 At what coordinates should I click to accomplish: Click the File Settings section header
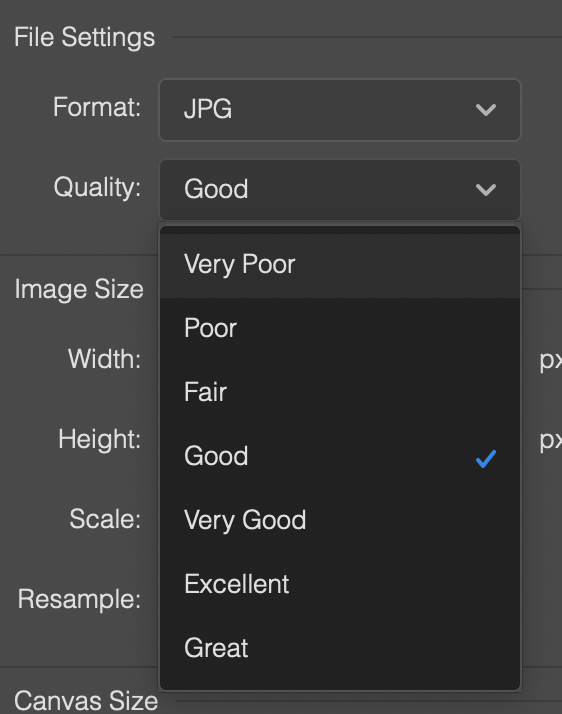coord(85,37)
